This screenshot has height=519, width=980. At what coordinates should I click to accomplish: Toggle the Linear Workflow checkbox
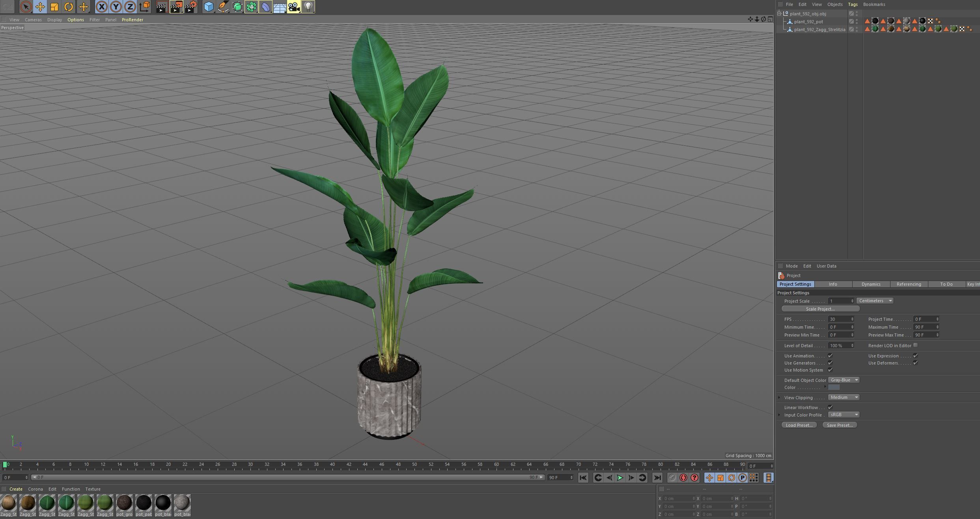[x=830, y=407]
